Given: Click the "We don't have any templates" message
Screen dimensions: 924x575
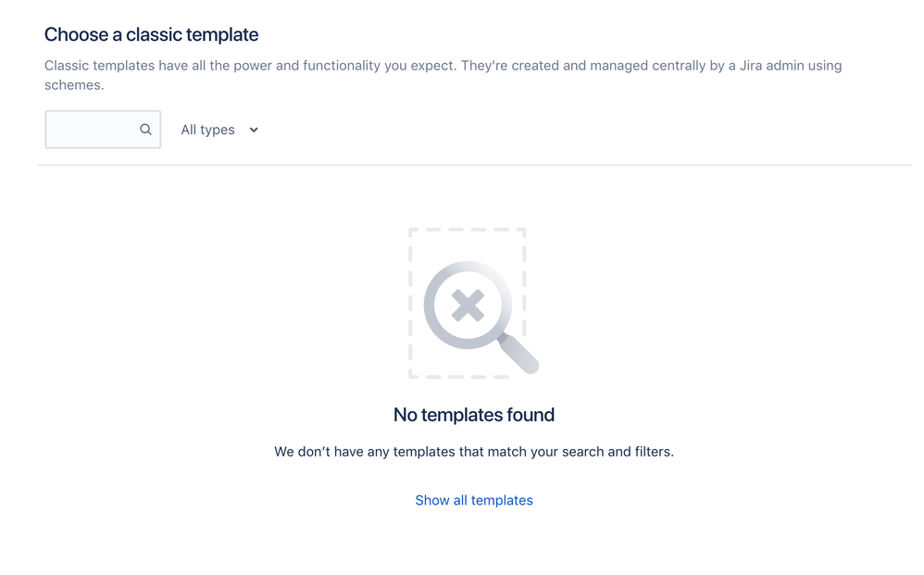Looking at the screenshot, I should pos(474,452).
